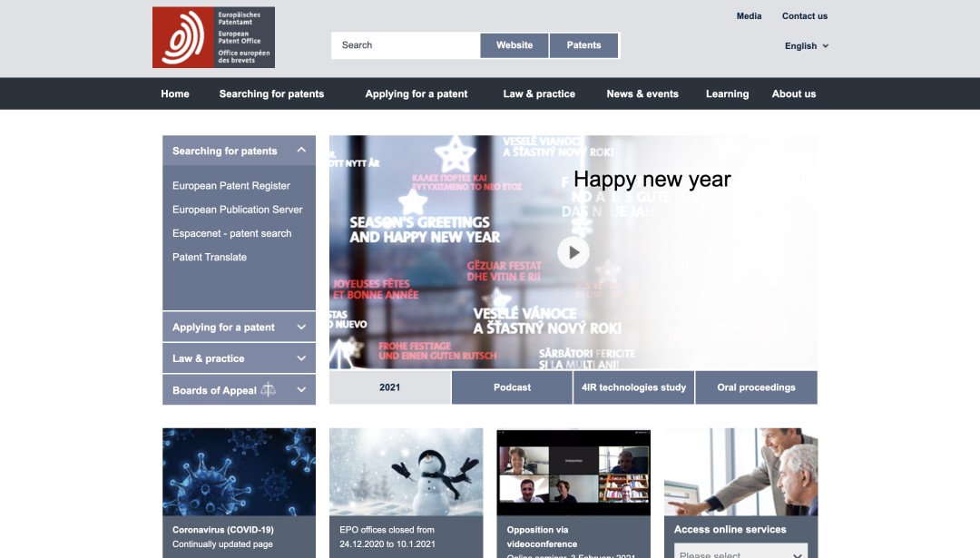Open Searching for patents in the navigation bar
980x558 pixels.
[x=271, y=93]
